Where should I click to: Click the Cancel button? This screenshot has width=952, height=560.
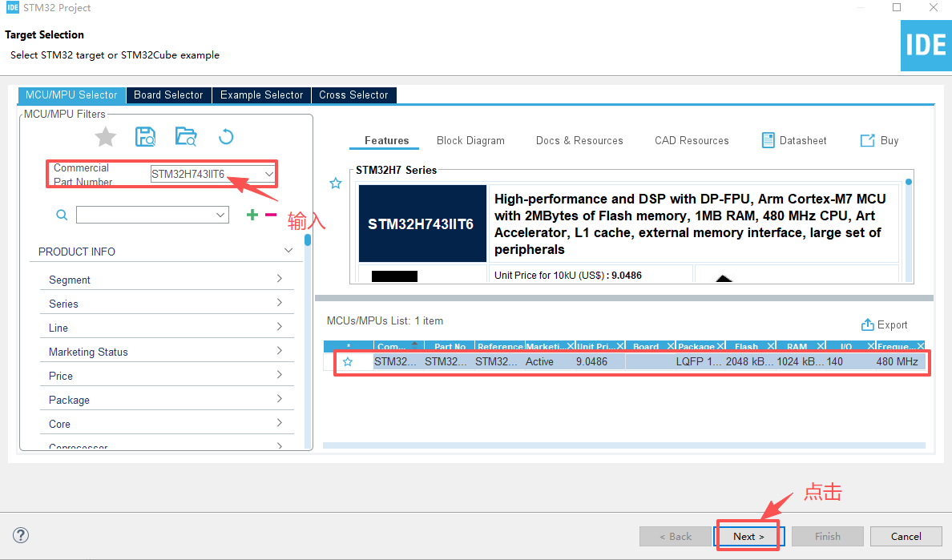906,536
